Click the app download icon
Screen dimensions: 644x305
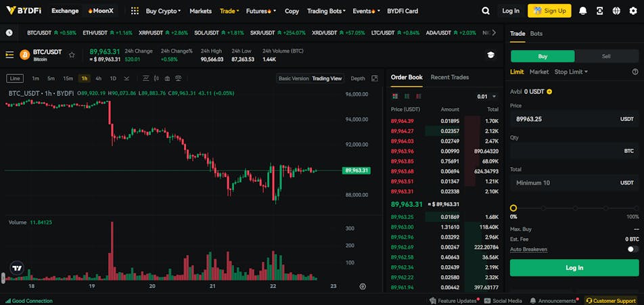pos(599,11)
